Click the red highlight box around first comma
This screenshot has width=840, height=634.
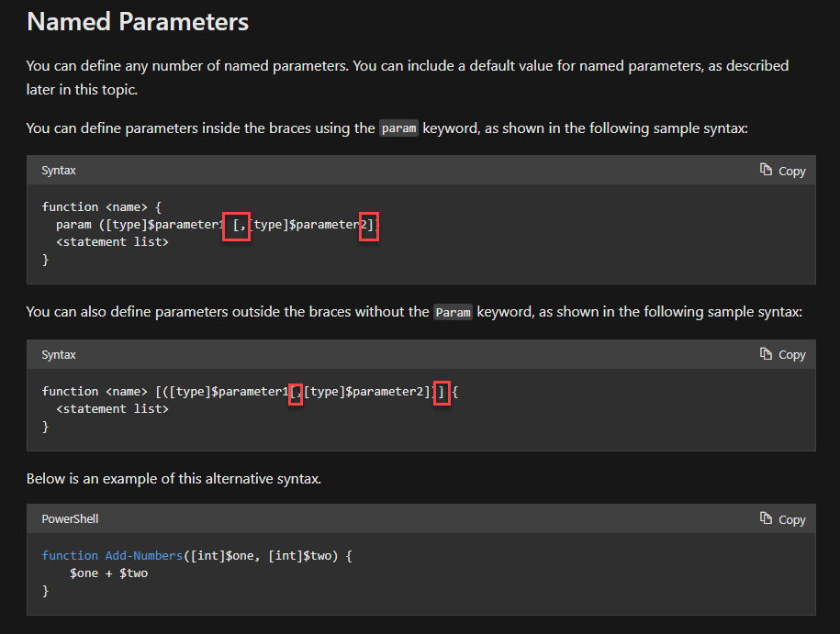(236, 225)
